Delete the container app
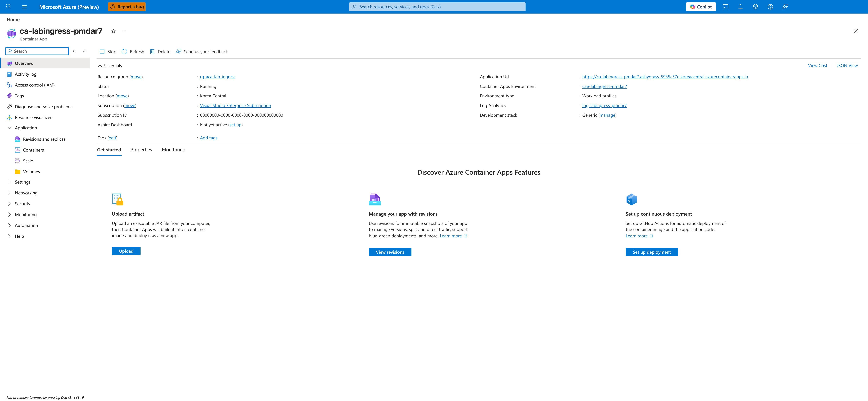 click(x=160, y=51)
